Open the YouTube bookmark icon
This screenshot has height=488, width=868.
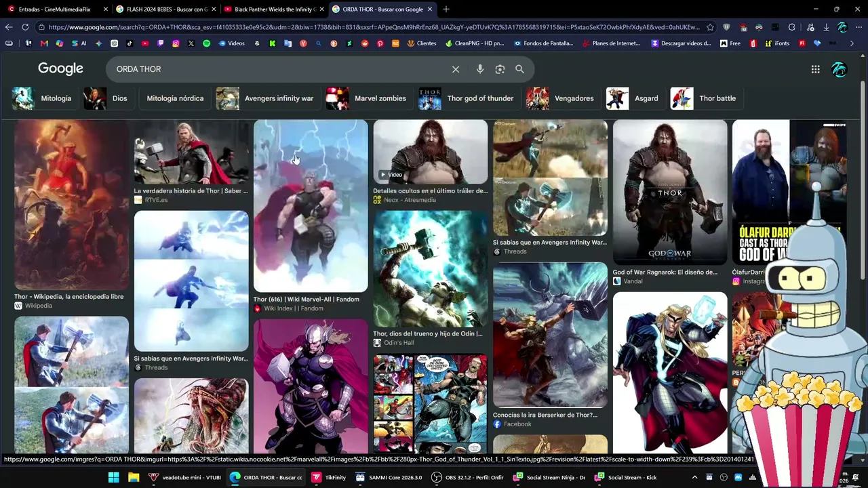[x=145, y=43]
